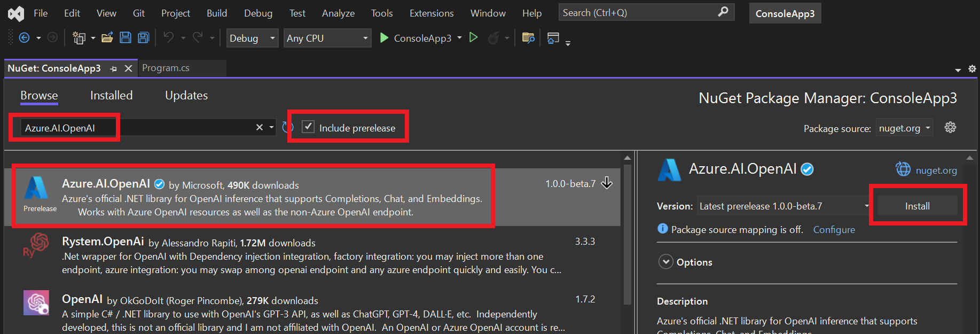The image size is (980, 334).
Task: Open toolbar overflow options arrow
Action: coord(568,43)
